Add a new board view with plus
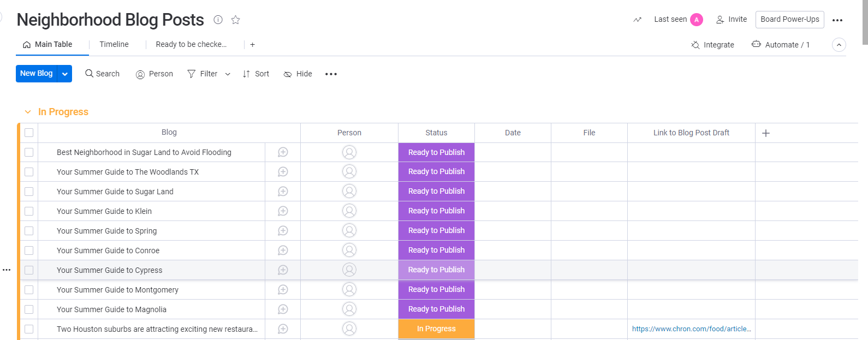 pyautogui.click(x=253, y=45)
